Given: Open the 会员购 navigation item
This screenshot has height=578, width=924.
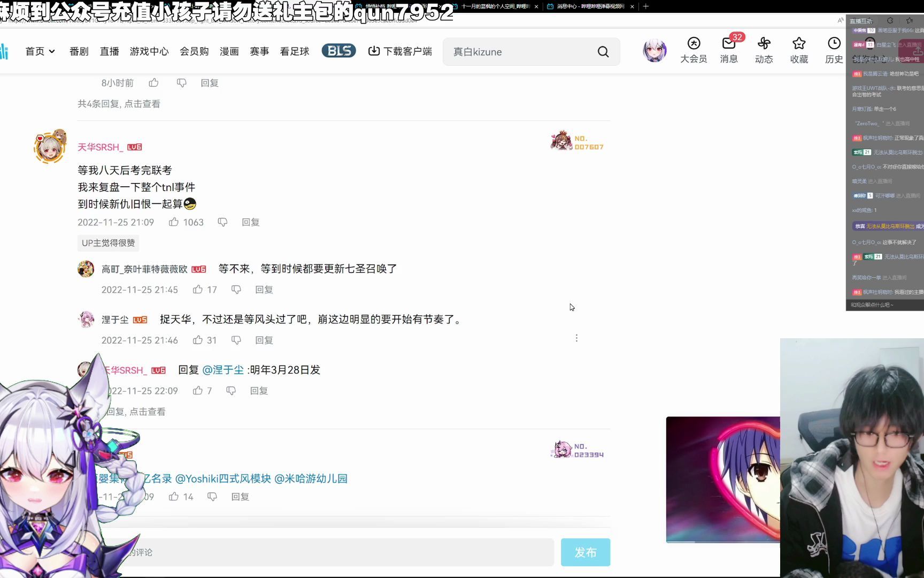Looking at the screenshot, I should pyautogui.click(x=194, y=51).
